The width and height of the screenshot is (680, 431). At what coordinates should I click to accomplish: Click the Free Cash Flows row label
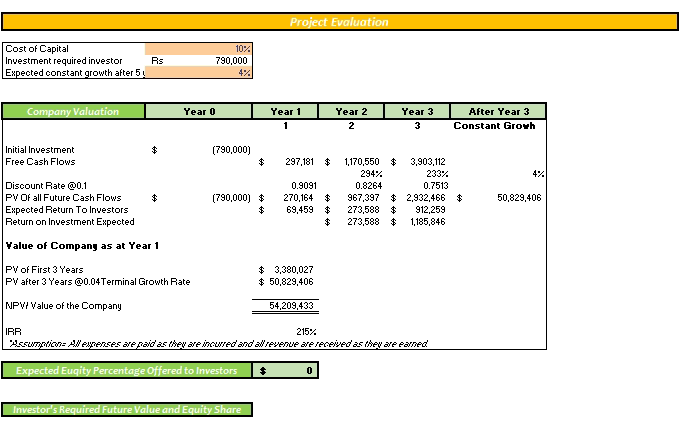tap(40, 162)
